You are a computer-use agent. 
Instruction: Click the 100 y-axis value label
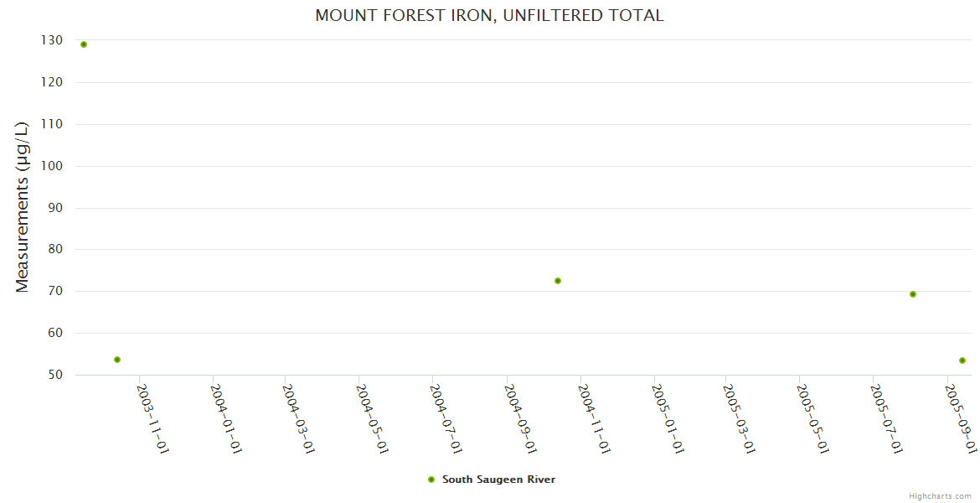pos(51,166)
